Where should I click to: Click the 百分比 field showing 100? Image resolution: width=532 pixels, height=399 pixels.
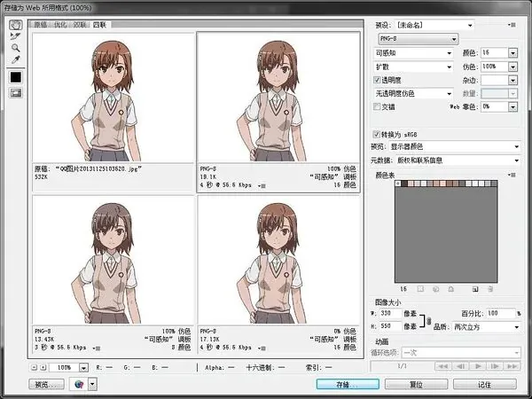(501, 313)
